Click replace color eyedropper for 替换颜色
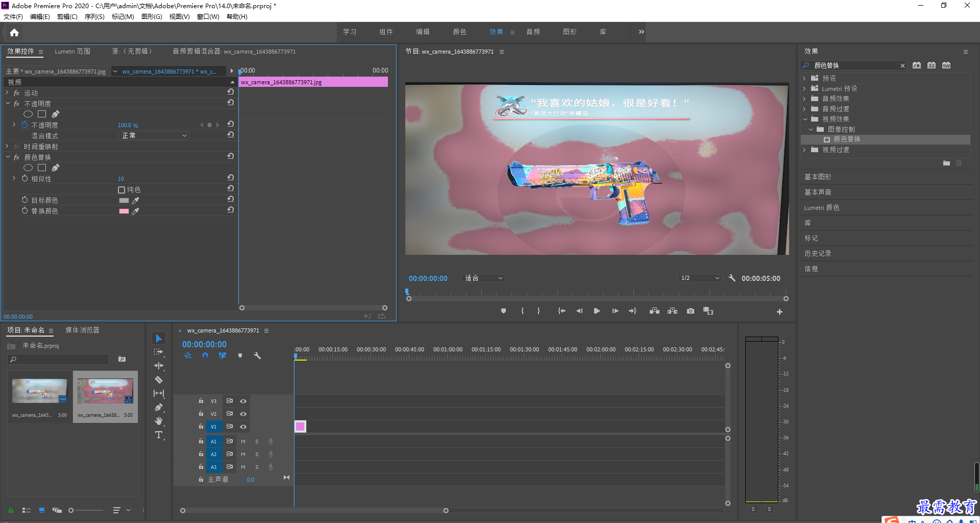Viewport: 980px width, 523px height. 135,211
